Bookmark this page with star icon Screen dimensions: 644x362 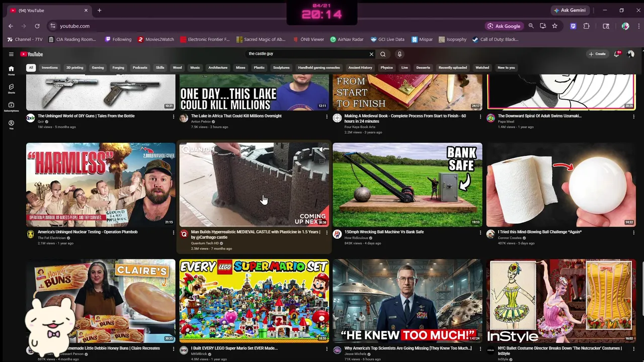554,26
